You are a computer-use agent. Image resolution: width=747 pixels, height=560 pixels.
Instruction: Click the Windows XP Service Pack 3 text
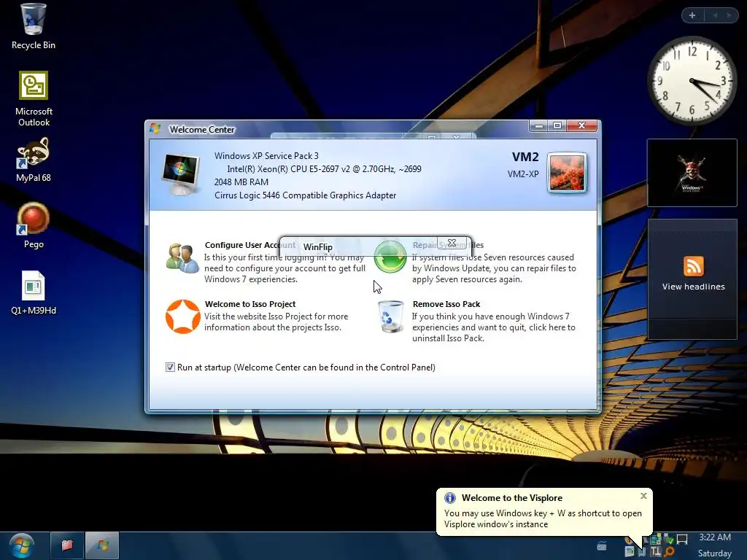coord(266,156)
